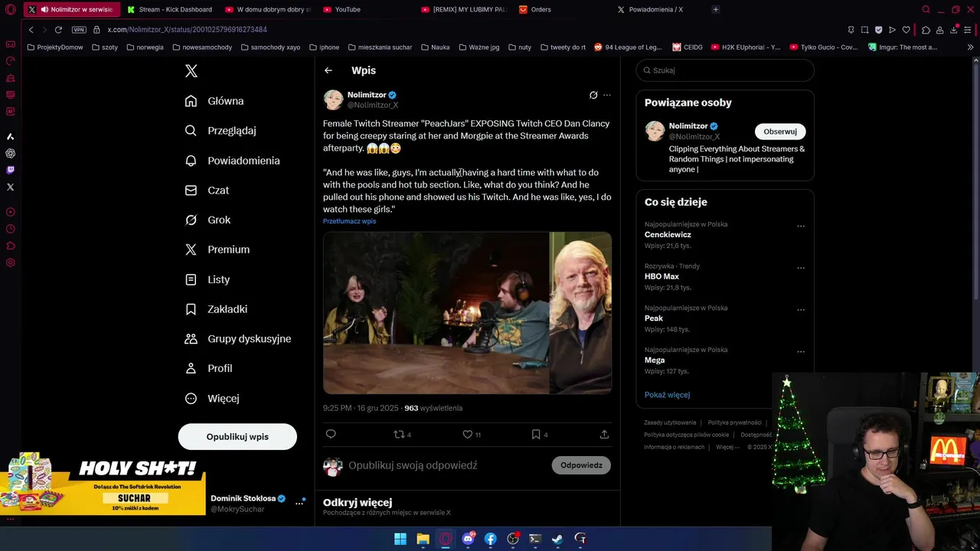980x551 pixels.
Task: Open Twitch icon in Opera sidebar
Action: (10, 170)
